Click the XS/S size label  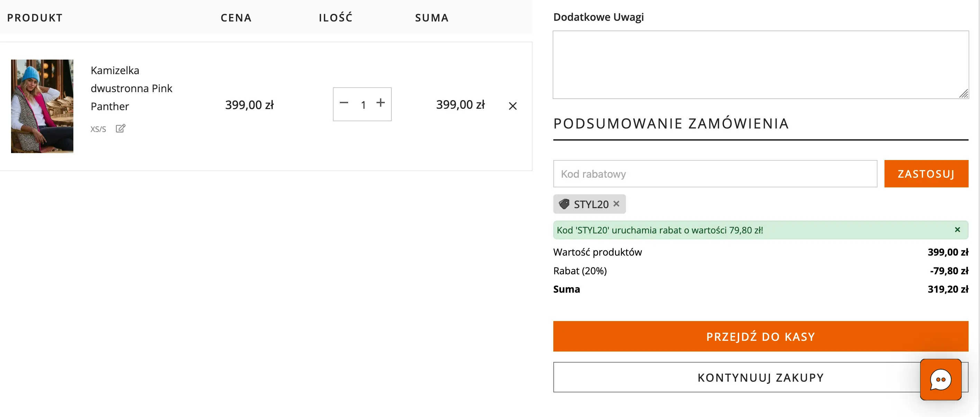(x=98, y=129)
